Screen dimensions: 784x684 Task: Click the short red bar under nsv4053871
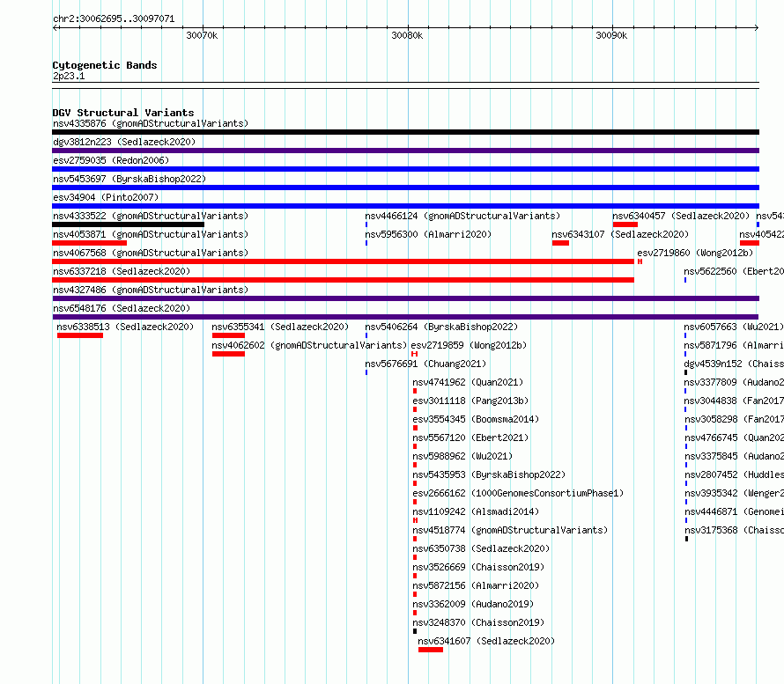pyautogui.click(x=90, y=243)
